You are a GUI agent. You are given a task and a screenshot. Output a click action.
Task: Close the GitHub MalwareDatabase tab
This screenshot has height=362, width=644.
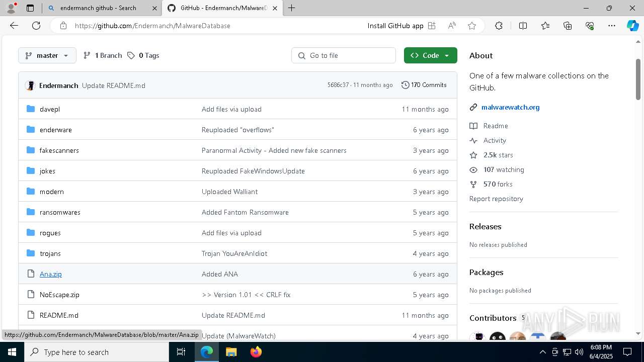[x=276, y=8]
